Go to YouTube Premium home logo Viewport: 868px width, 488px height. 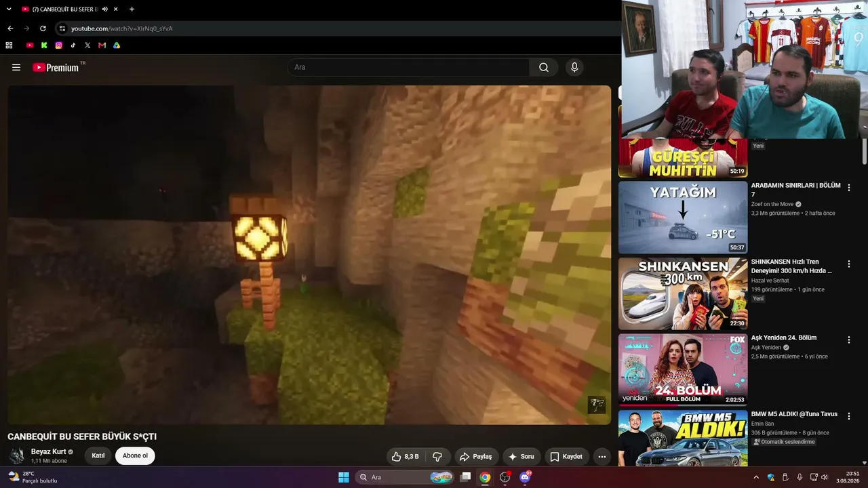coord(56,67)
